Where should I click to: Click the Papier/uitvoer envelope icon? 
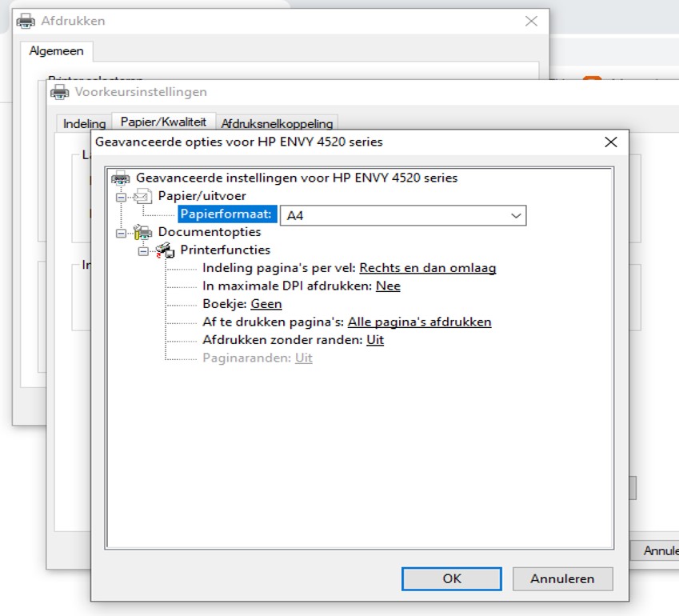click(x=143, y=196)
